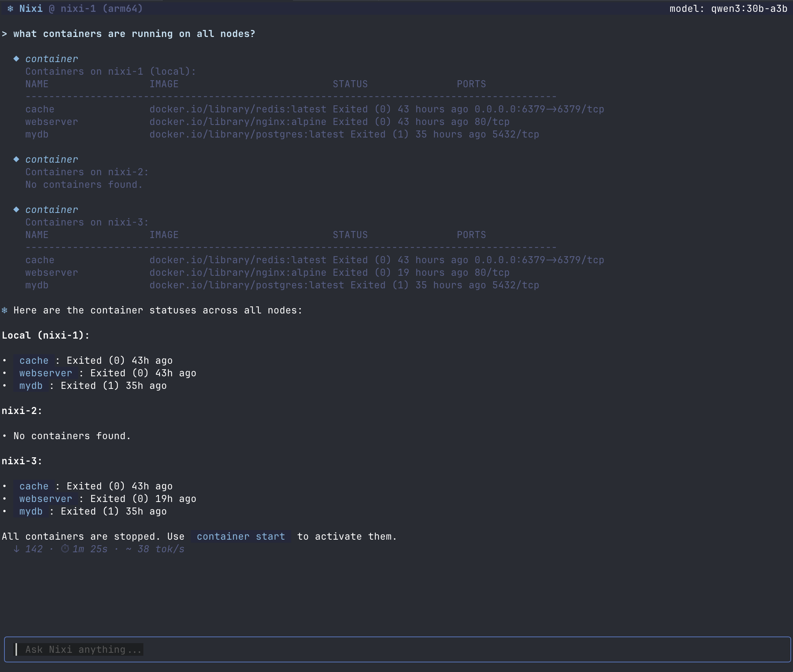
Task: Click 'No containers found.' bullet in nixi-2 summary
Action: [x=72, y=436]
